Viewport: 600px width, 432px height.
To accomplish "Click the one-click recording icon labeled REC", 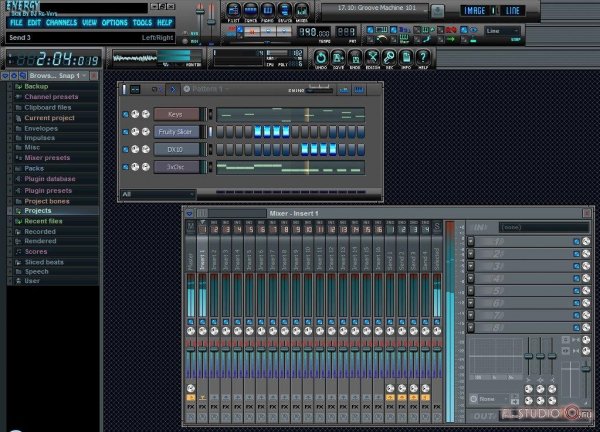I will coord(389,58).
